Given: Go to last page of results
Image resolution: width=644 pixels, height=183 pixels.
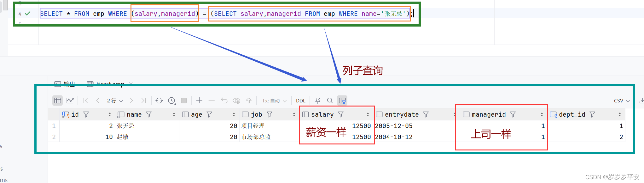Looking at the screenshot, I should pyautogui.click(x=144, y=101).
